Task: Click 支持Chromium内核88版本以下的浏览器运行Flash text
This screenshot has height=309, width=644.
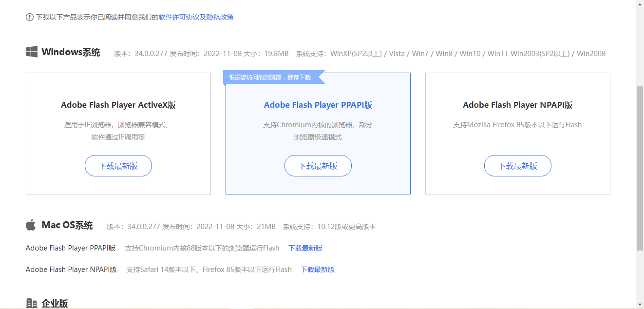Action: coord(202,248)
